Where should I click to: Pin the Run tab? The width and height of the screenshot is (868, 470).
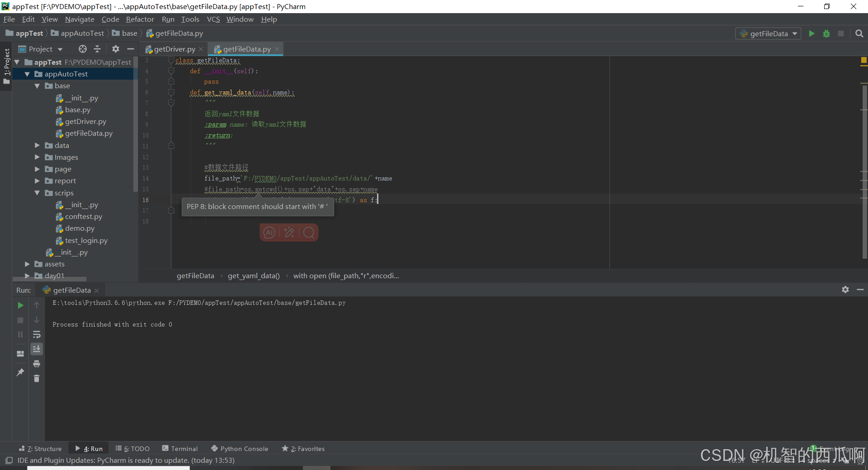point(20,372)
